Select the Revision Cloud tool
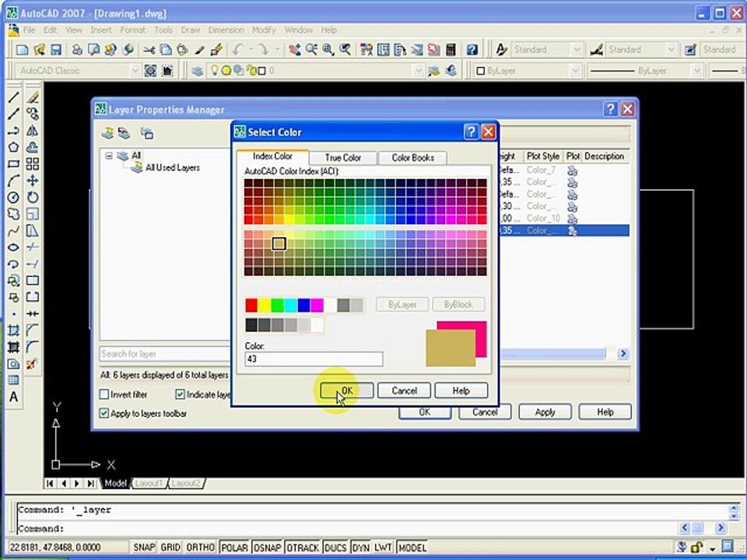747x560 pixels. [x=13, y=214]
